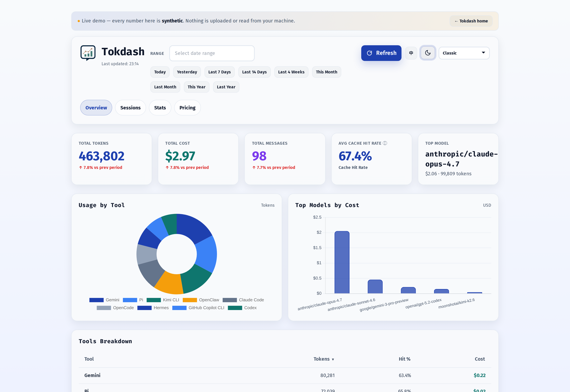Click the Total Messages 98 value
570x392 pixels.
pyautogui.click(x=259, y=156)
